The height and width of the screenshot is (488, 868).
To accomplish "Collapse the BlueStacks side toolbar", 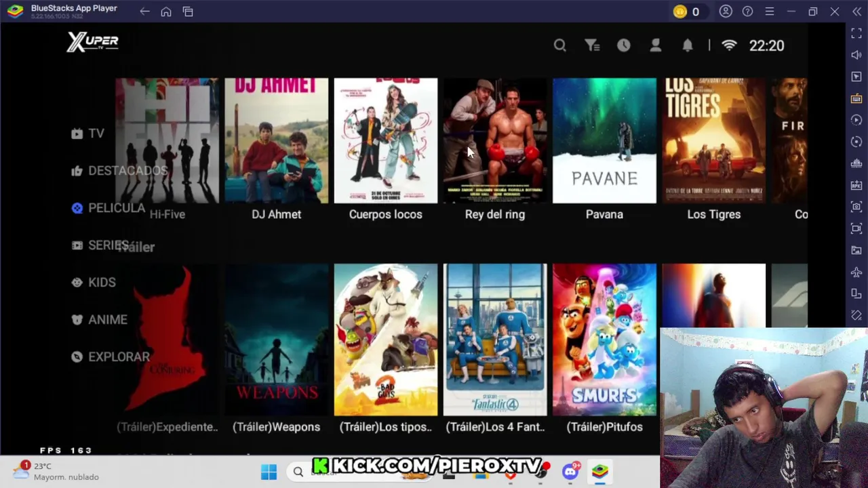I will click(x=856, y=12).
